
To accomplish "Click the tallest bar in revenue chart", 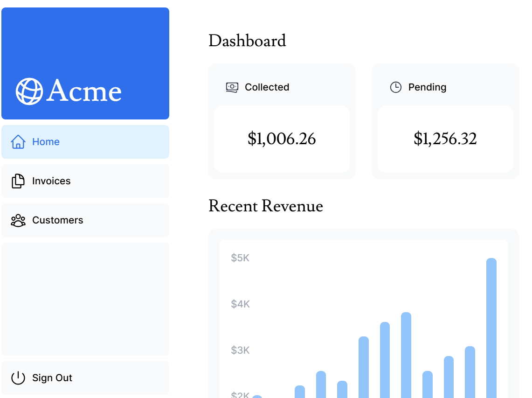I will [491, 327].
